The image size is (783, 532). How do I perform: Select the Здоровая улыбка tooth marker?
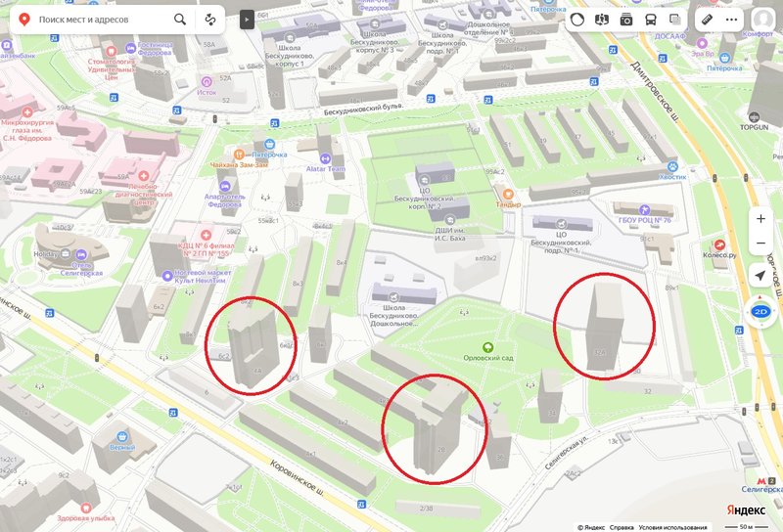[85, 508]
